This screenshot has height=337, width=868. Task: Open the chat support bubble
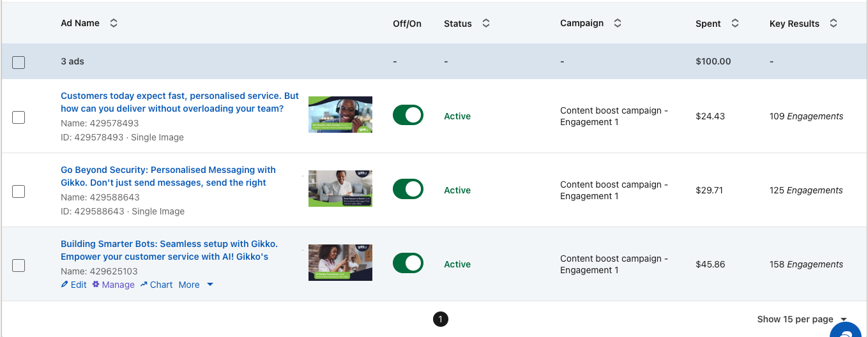click(x=848, y=331)
